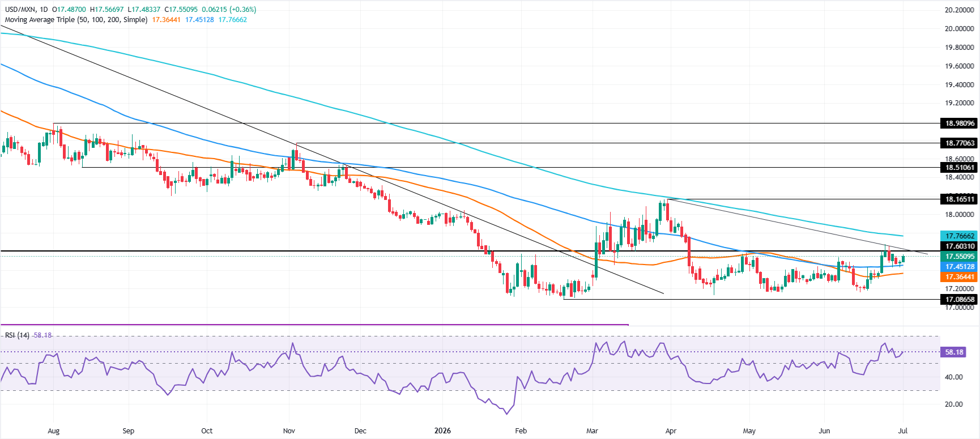Click the Sep label on time axis
This screenshot has width=980, height=439.
pyautogui.click(x=129, y=431)
